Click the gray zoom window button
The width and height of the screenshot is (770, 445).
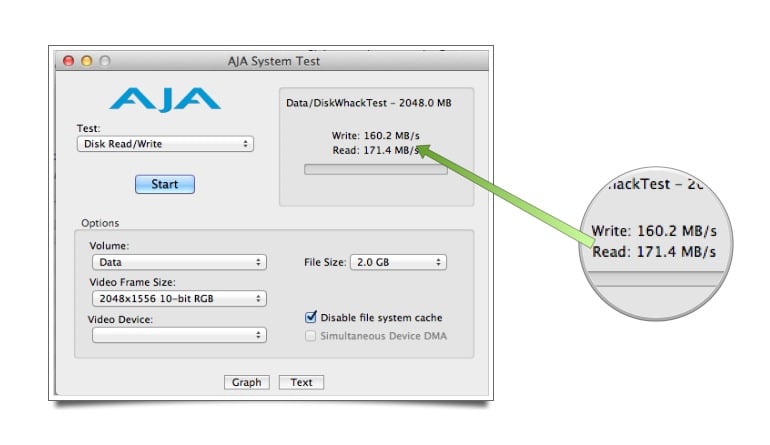105,61
